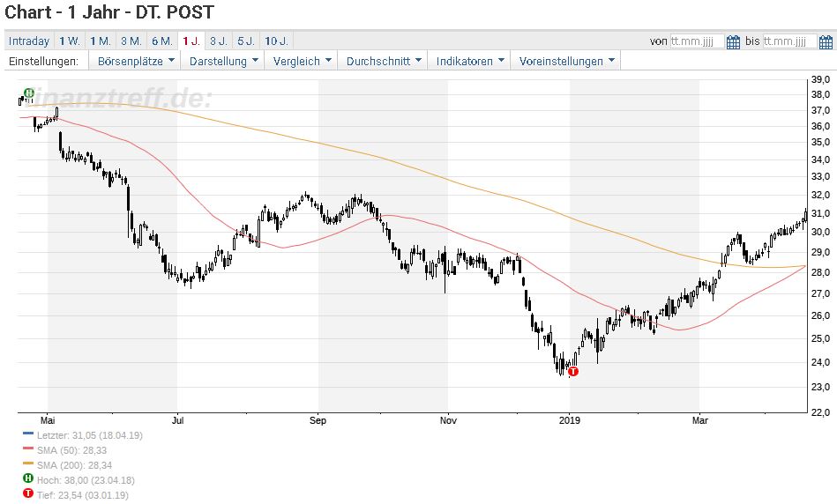
Task: Click the red T legend icon
Action: (x=28, y=493)
